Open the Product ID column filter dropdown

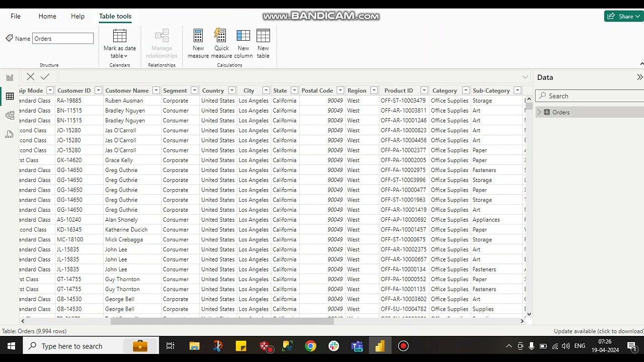tap(424, 90)
